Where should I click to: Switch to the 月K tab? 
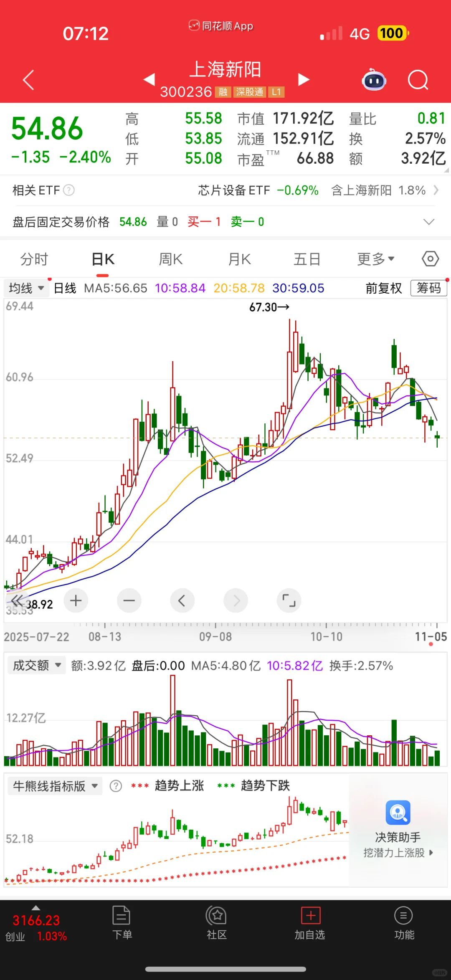pos(239,259)
